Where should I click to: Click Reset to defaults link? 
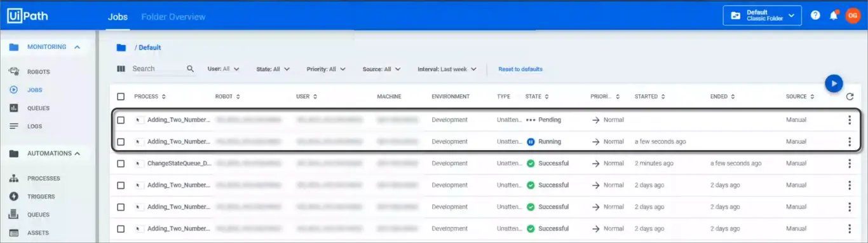[520, 69]
